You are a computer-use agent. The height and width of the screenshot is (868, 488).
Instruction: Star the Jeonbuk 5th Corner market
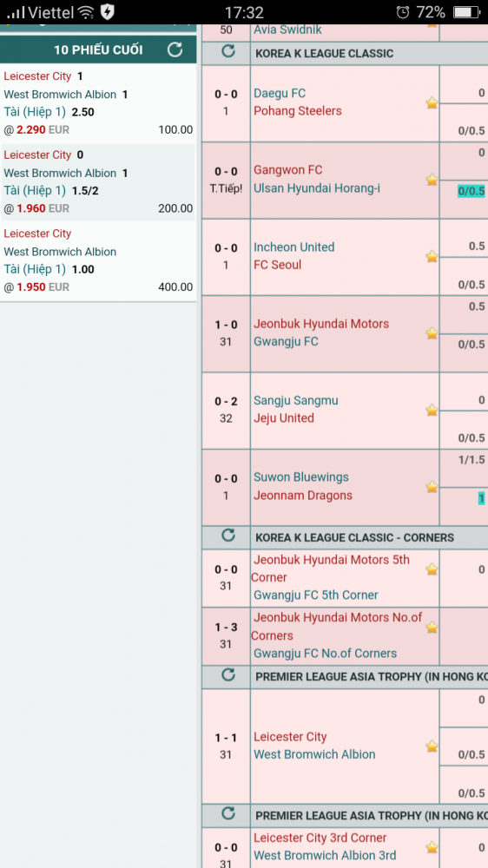pyautogui.click(x=432, y=569)
